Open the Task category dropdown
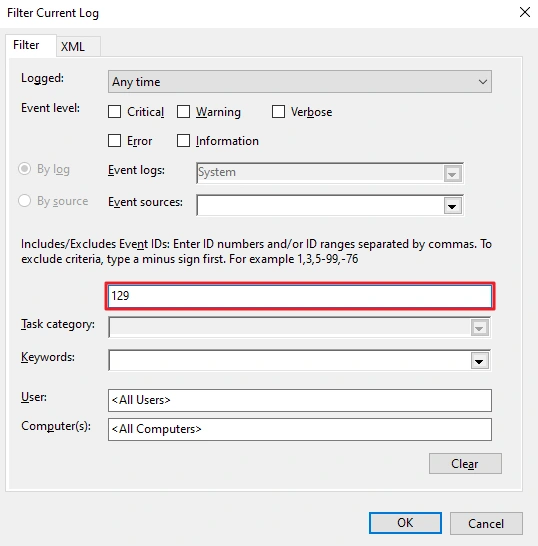Viewport: 538px width, 546px height. (479, 328)
